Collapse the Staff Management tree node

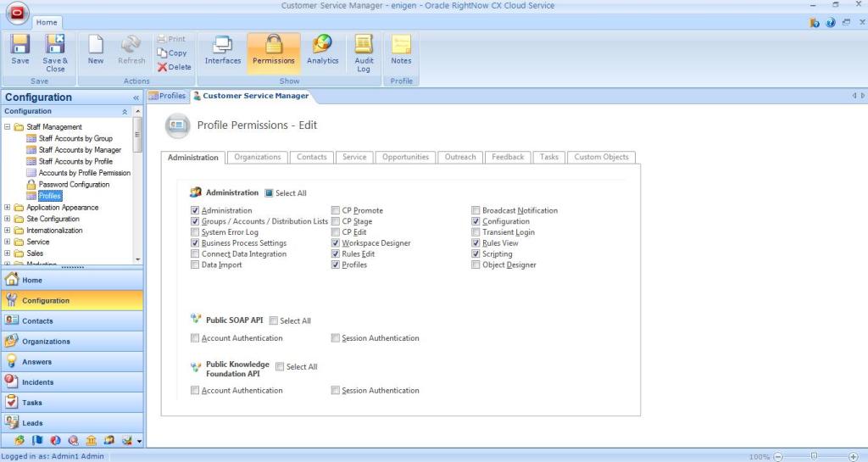[x=8, y=127]
